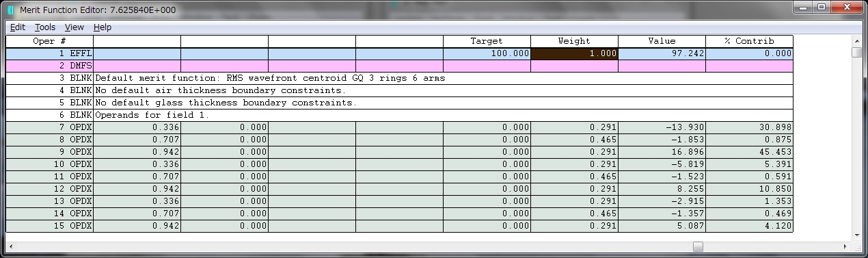Click value 16.896 in row 9
868x258 pixels.
tap(662, 152)
